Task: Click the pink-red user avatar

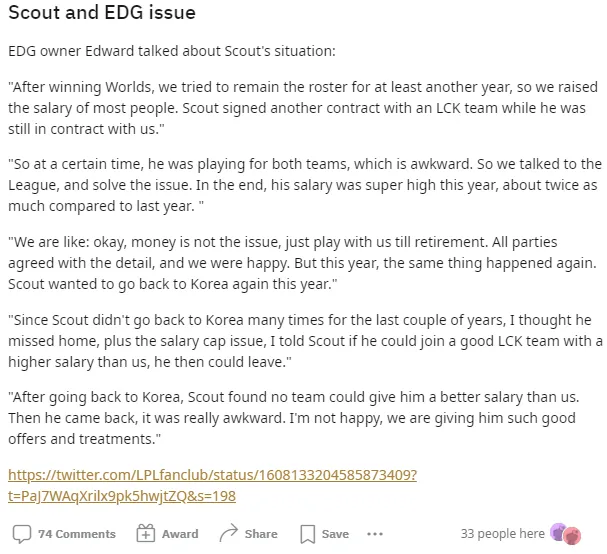Action: pos(572,535)
